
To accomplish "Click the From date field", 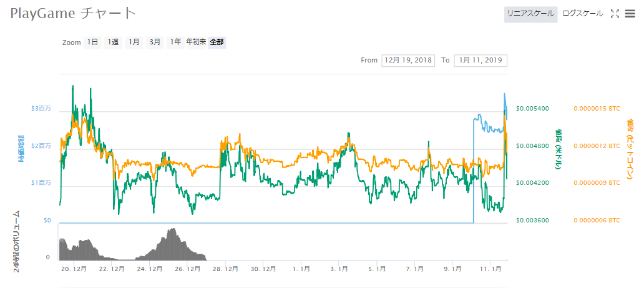I will coord(408,61).
